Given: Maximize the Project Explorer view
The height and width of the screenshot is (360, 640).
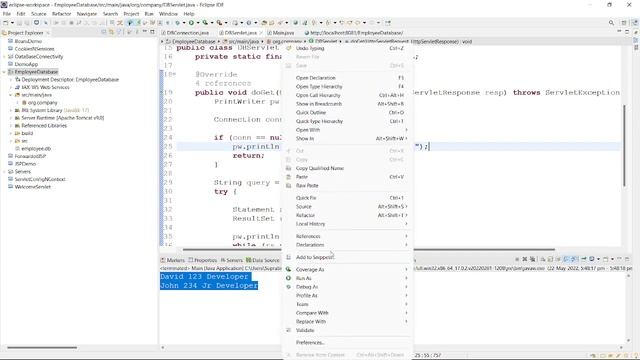Looking at the screenshot, I should [152, 32].
